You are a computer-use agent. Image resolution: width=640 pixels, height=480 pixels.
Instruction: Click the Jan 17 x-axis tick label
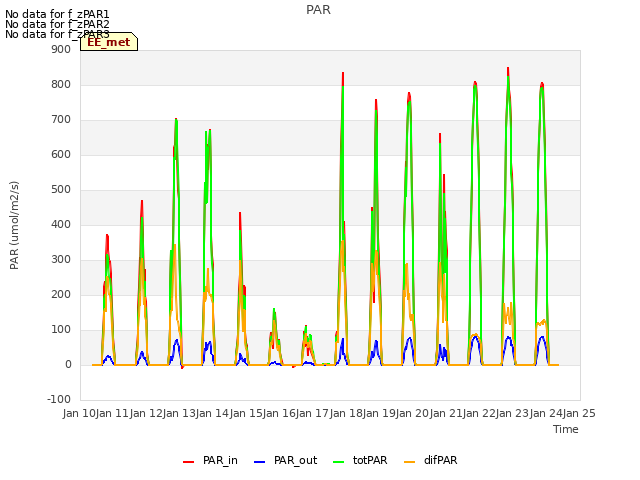[x=313, y=413]
